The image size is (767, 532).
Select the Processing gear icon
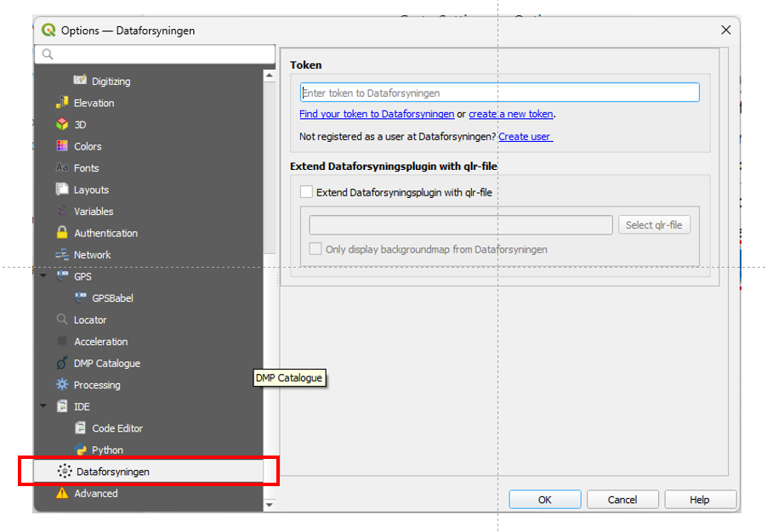pos(62,385)
